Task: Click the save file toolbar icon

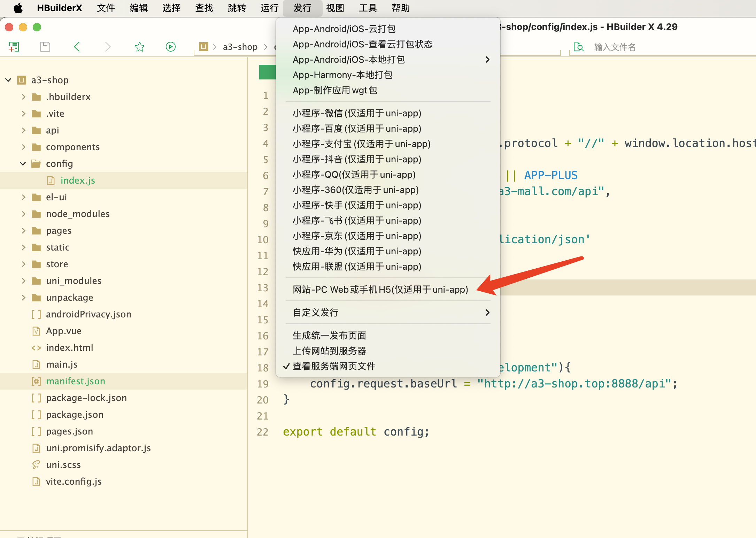Action: 45,47
